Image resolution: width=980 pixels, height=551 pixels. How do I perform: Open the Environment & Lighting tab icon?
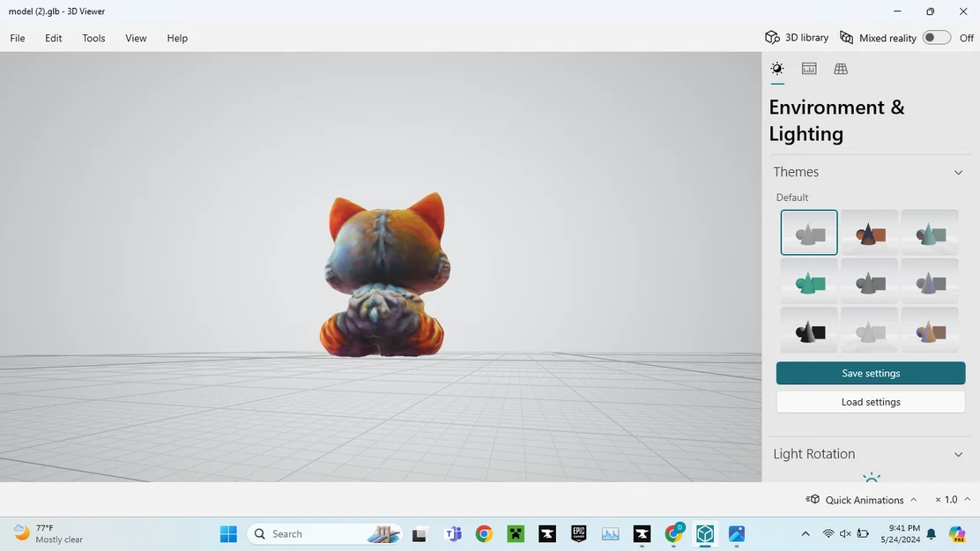point(777,69)
